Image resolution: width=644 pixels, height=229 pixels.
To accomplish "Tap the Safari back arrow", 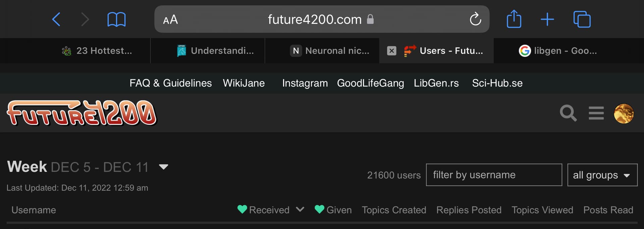I will pos(56,19).
